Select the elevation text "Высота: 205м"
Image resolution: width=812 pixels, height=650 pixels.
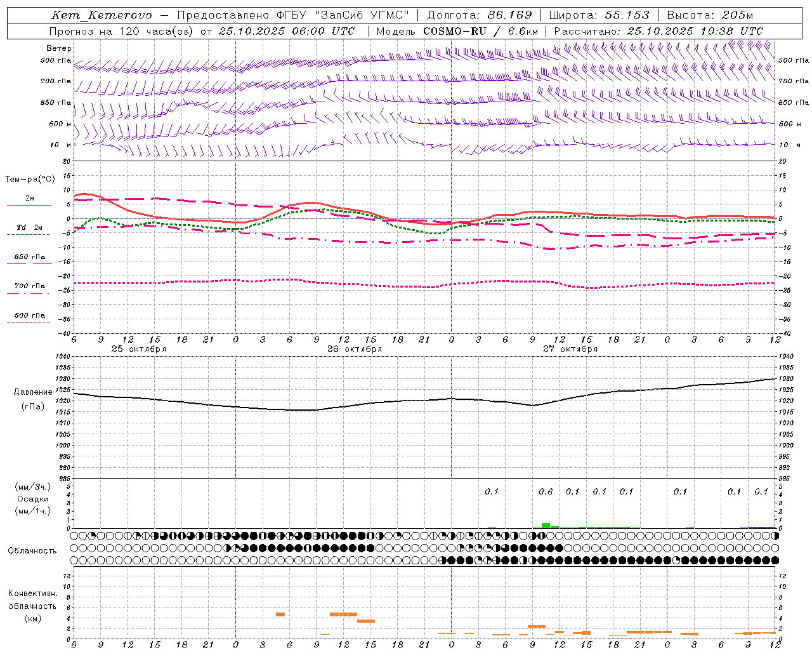(710, 15)
